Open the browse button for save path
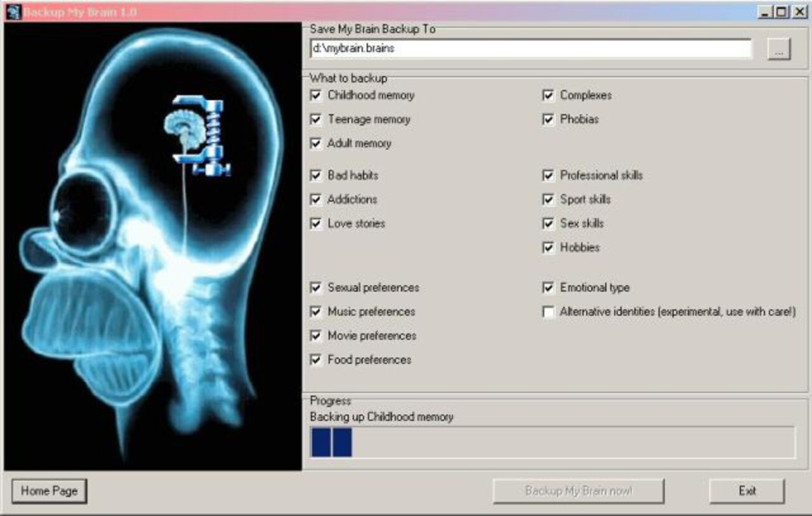The width and height of the screenshot is (812, 516). pyautogui.click(x=778, y=49)
